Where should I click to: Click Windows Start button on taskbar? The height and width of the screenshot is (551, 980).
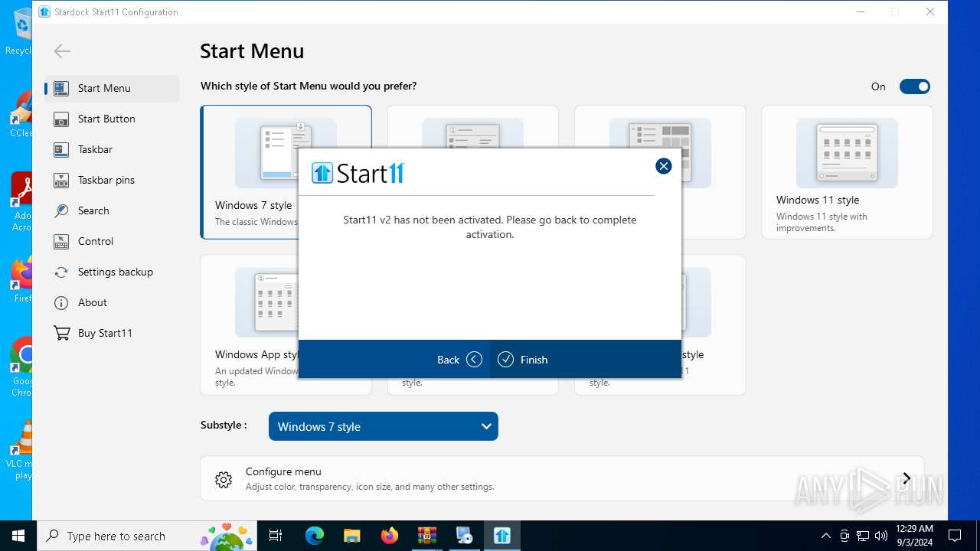[x=18, y=536]
